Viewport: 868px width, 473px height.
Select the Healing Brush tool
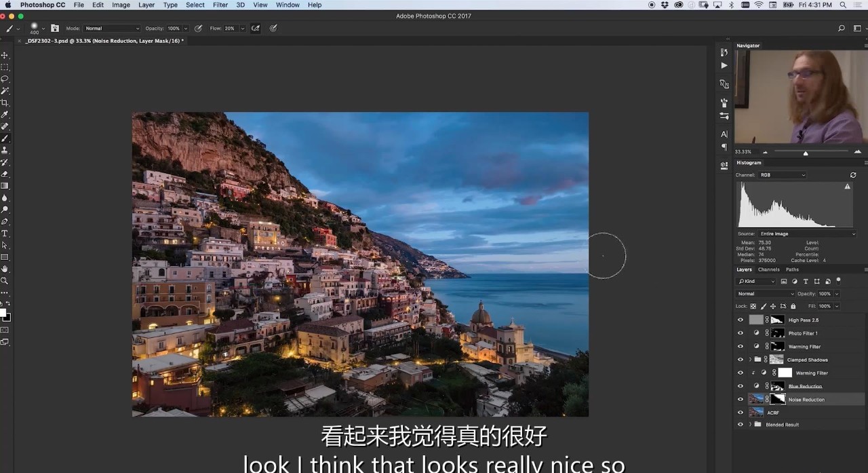(x=5, y=126)
